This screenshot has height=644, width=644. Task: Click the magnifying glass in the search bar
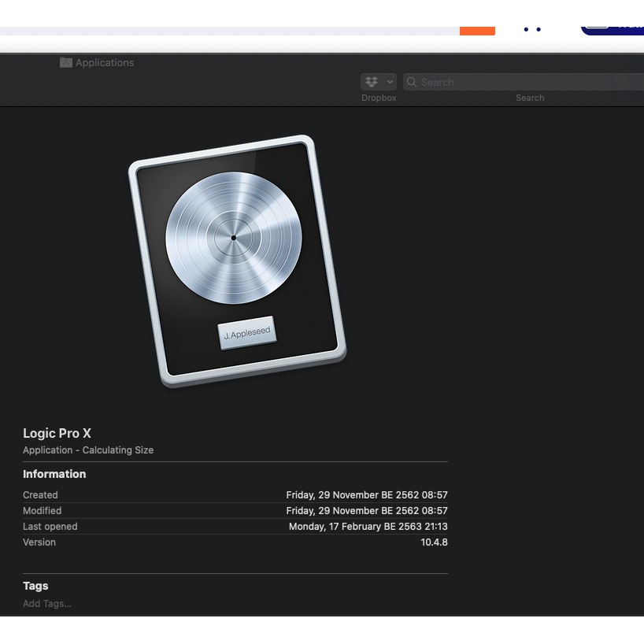coord(412,82)
